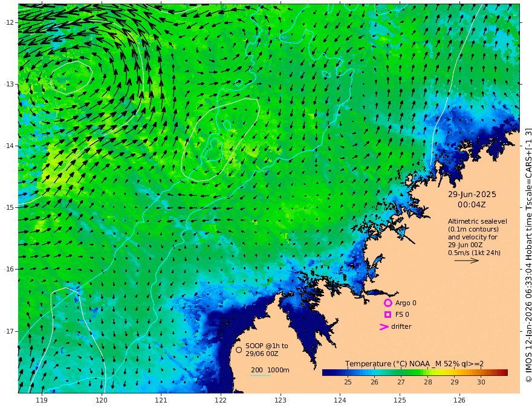Click the 'Argo 0' legend label
The width and height of the screenshot is (532, 411).
(406, 303)
